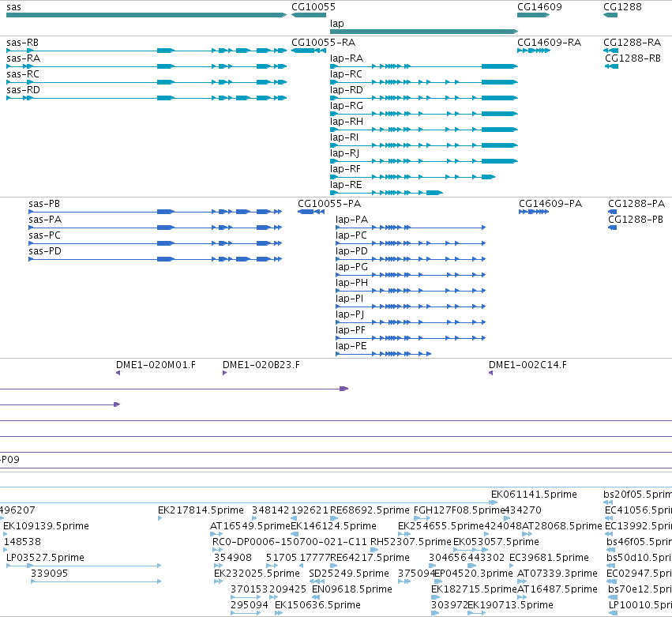Select the EK217814.5prime EST label

201,510
